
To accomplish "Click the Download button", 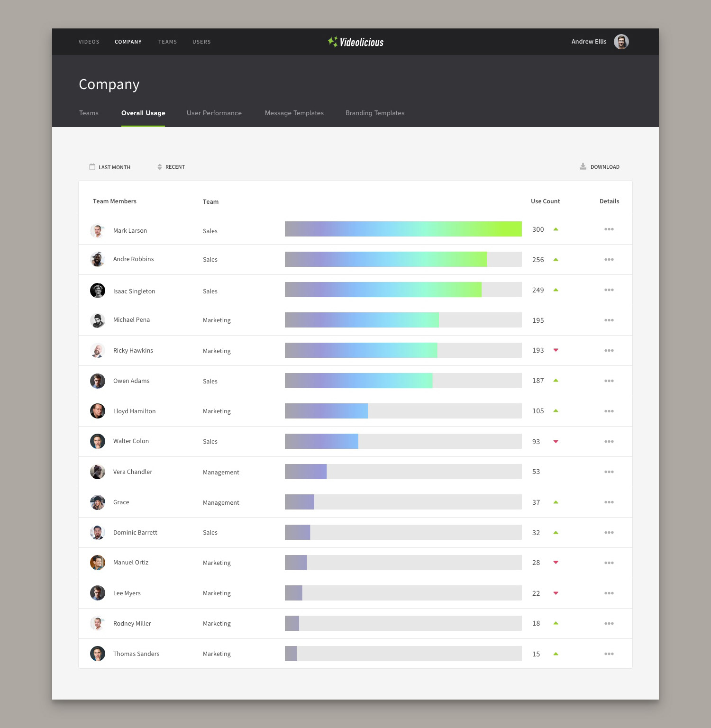I will pos(600,167).
